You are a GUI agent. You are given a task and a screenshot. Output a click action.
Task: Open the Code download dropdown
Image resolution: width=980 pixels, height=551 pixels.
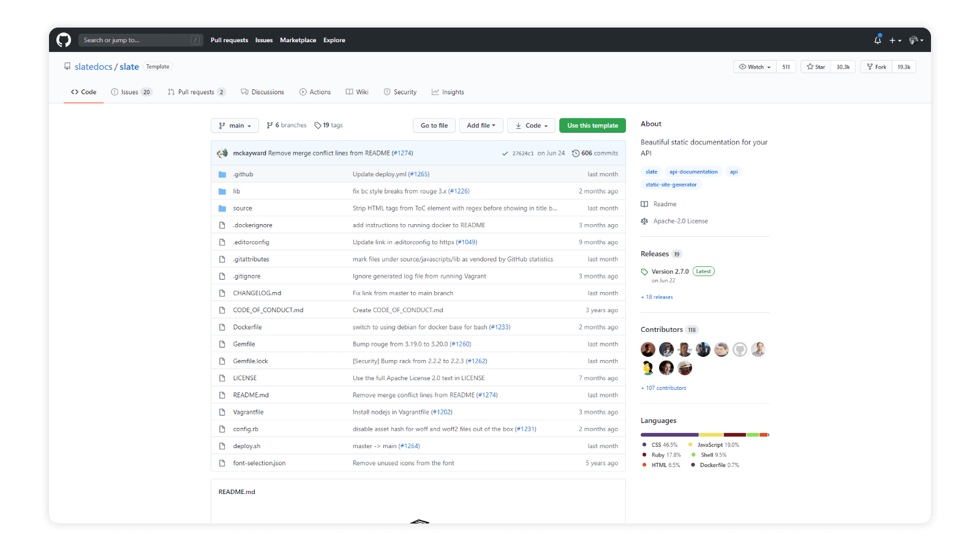pyautogui.click(x=532, y=126)
